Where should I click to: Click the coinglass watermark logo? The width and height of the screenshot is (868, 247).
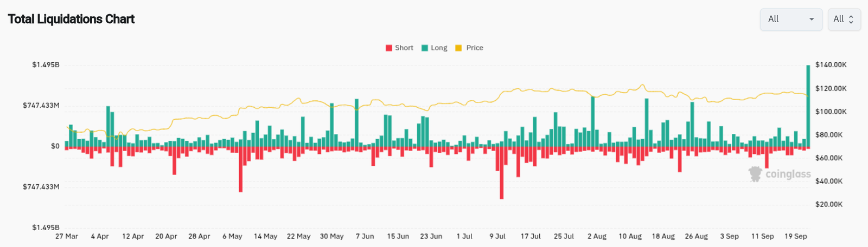(780, 174)
